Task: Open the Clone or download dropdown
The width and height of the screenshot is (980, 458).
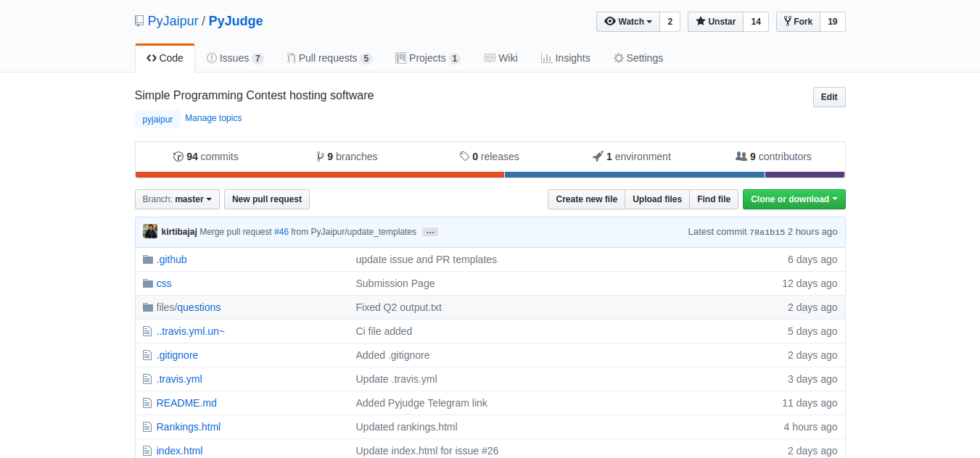Action: coord(794,199)
